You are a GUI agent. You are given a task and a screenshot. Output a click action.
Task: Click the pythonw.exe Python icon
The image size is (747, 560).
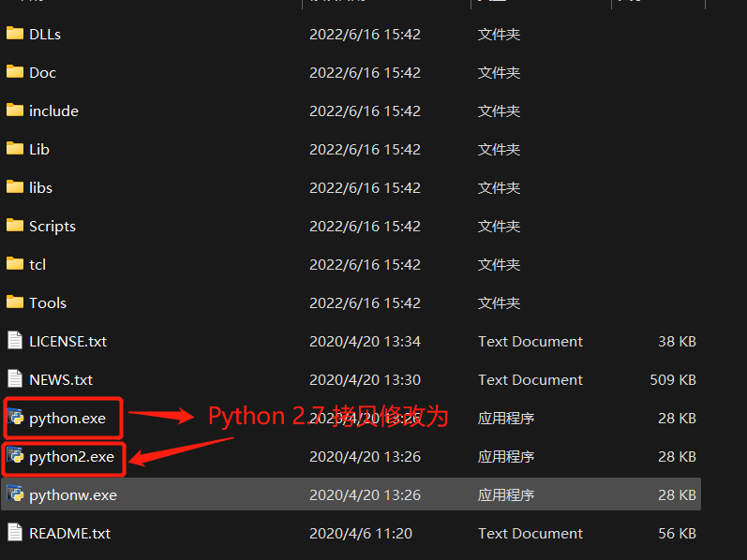tap(15, 494)
